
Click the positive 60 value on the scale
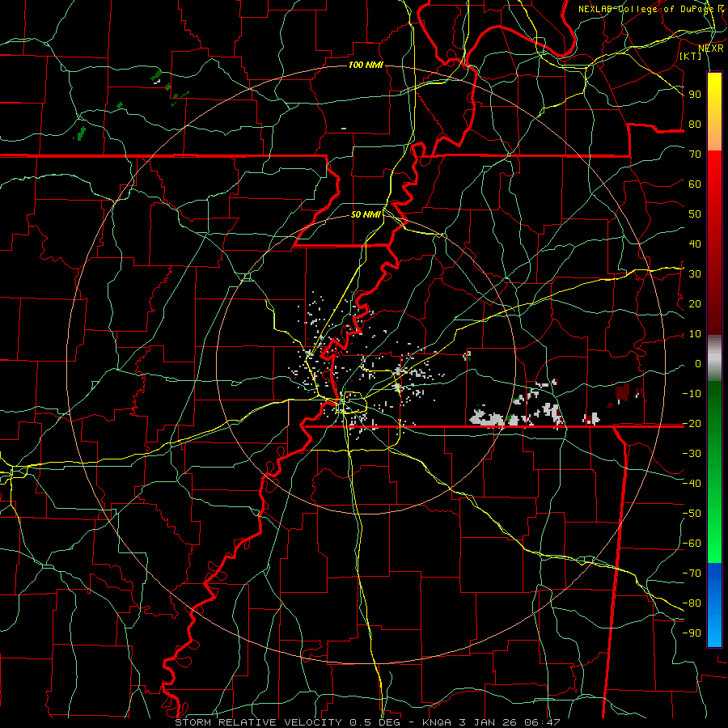pyautogui.click(x=695, y=184)
